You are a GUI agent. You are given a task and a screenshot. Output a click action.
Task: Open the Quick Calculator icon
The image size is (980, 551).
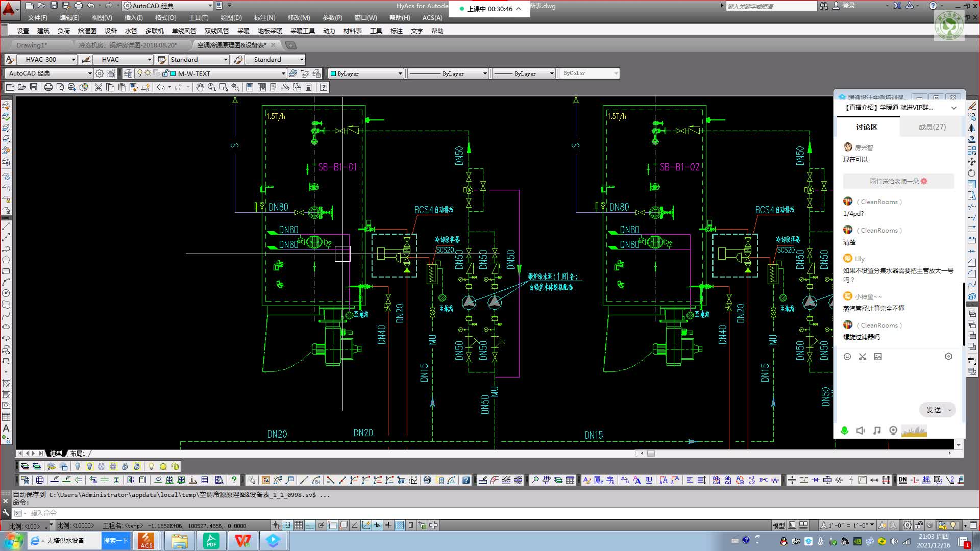pyautogui.click(x=308, y=87)
